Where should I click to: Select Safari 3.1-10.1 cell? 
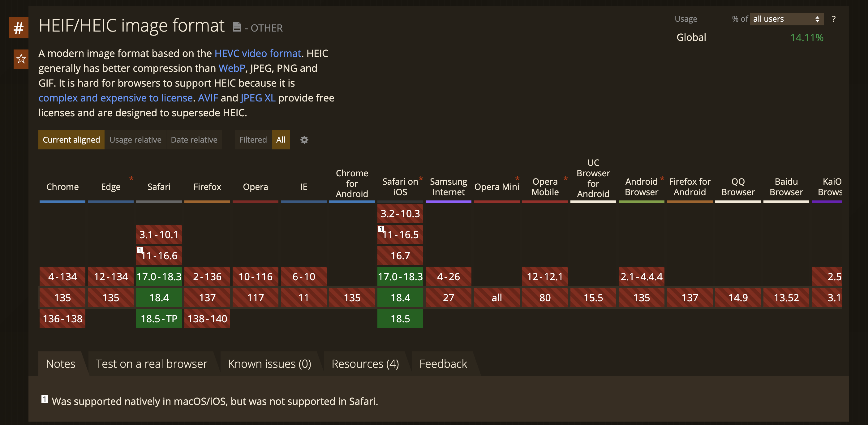pyautogui.click(x=159, y=234)
